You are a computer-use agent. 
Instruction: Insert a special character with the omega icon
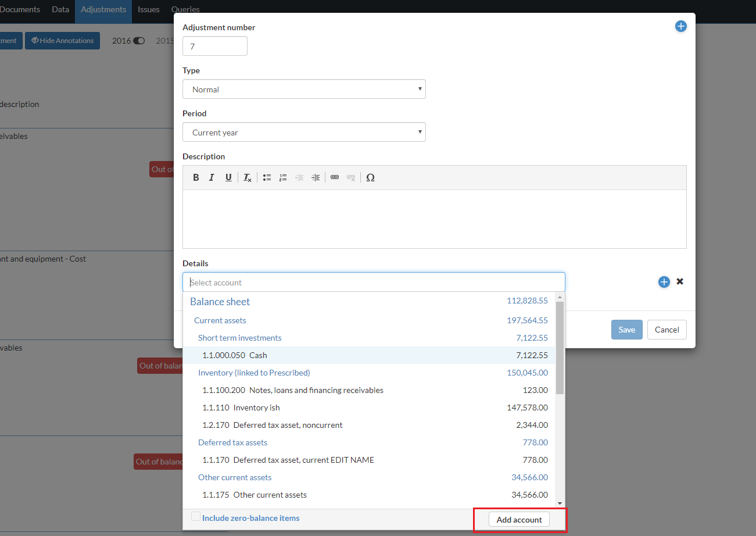pyautogui.click(x=370, y=177)
